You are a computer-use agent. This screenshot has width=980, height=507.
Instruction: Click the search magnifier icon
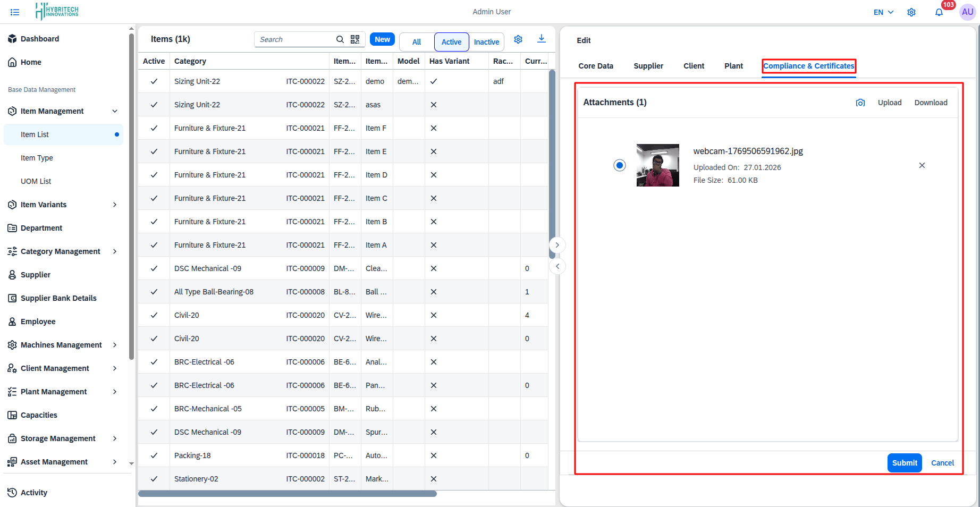(x=340, y=39)
